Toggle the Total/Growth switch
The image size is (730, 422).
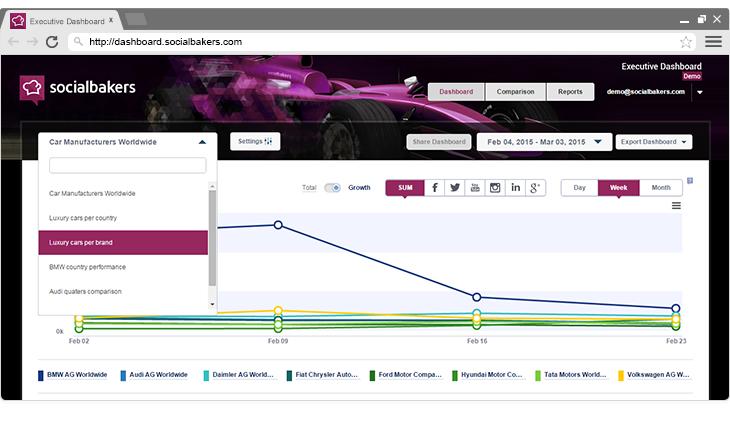[x=332, y=188]
